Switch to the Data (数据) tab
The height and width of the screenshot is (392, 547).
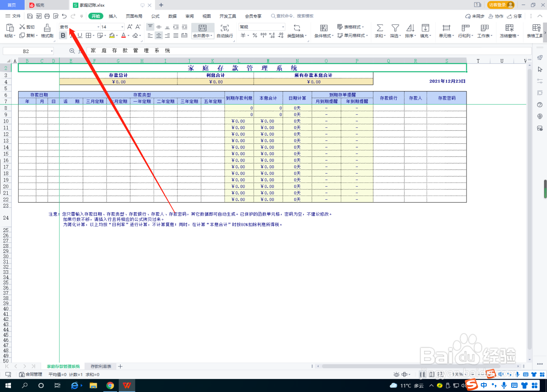pyautogui.click(x=172, y=16)
